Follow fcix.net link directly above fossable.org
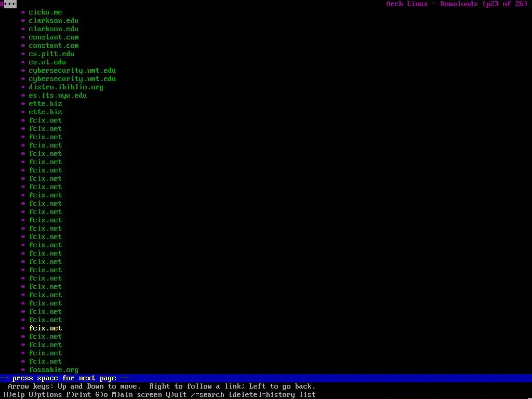Image resolution: width=532 pixels, height=399 pixels. (46, 362)
